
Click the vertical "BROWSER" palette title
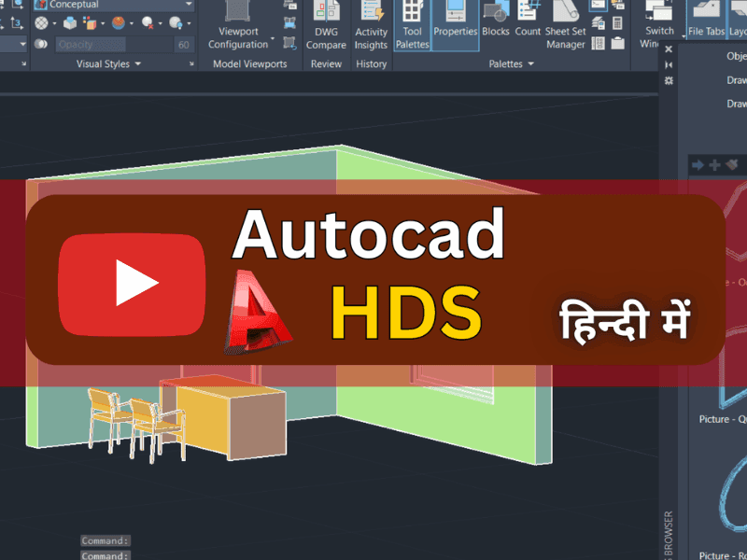point(669,534)
